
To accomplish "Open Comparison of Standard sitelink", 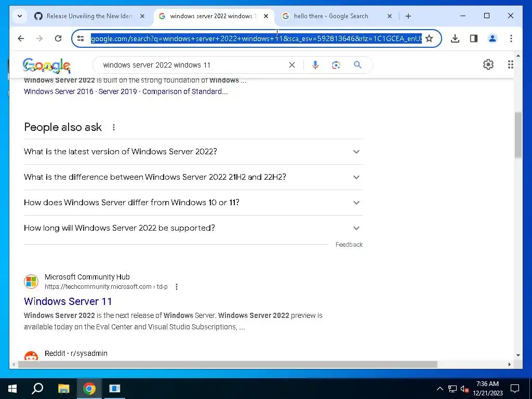I will coord(185,91).
